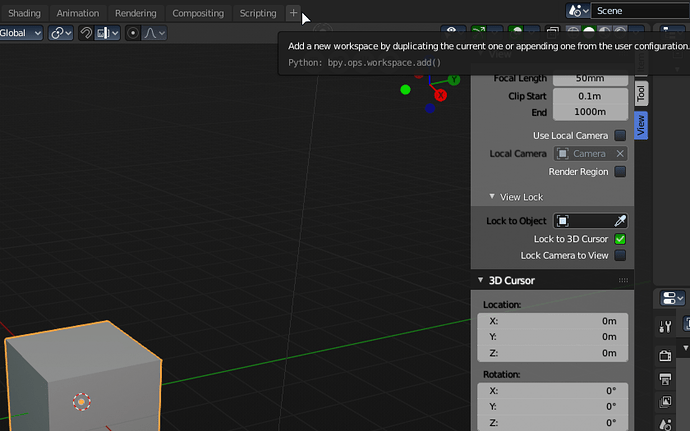This screenshot has width=690, height=431.
Task: Open Properties editor type dropdown
Action: click(x=672, y=298)
